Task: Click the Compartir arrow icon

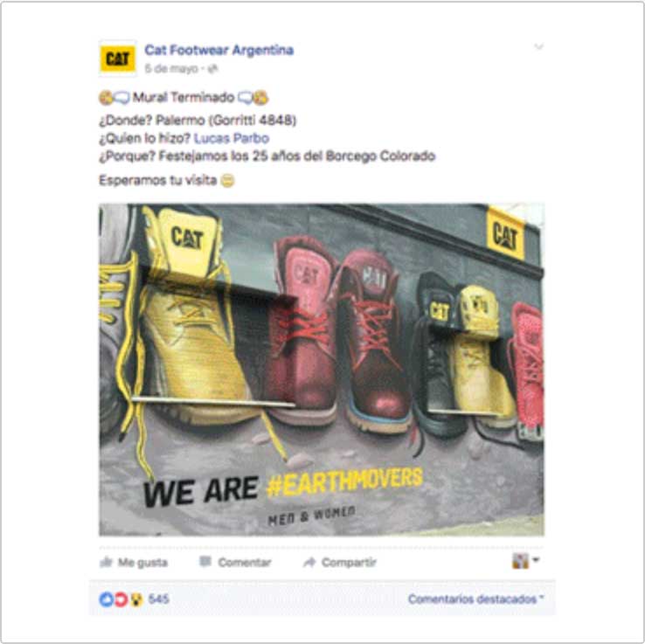Action: point(309,562)
